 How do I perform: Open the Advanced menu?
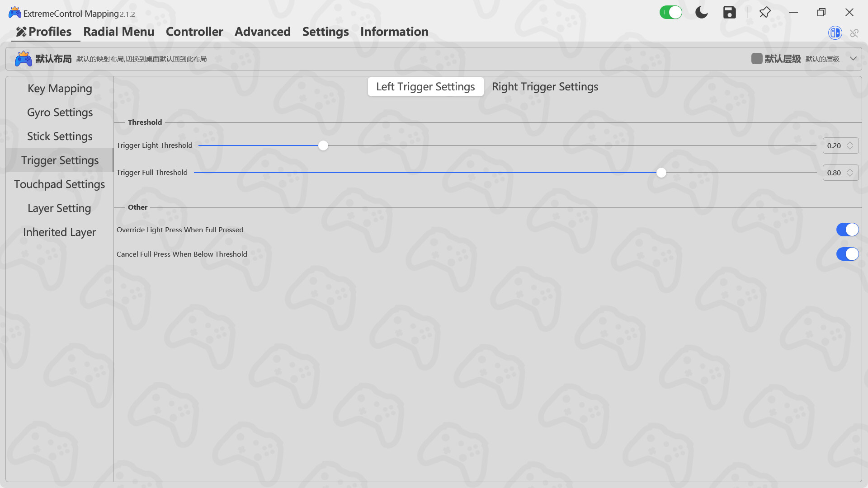(x=262, y=32)
